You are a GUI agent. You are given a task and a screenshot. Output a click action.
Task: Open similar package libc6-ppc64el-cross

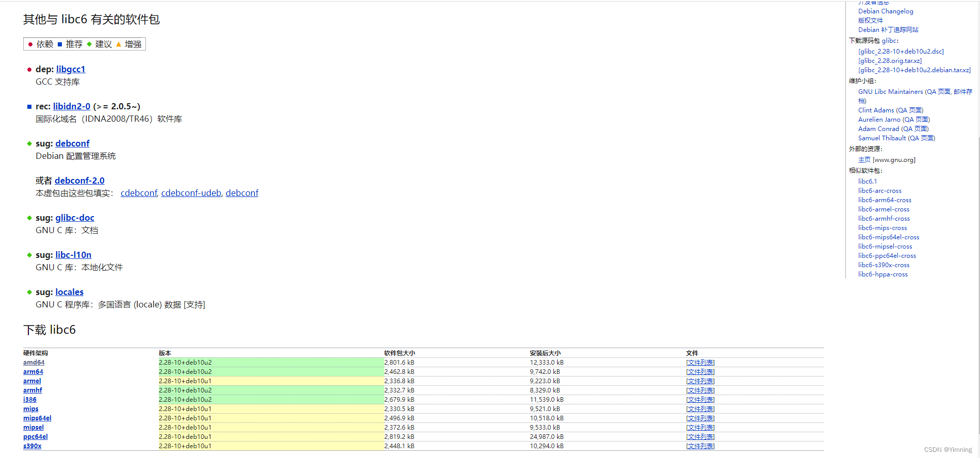click(x=887, y=256)
